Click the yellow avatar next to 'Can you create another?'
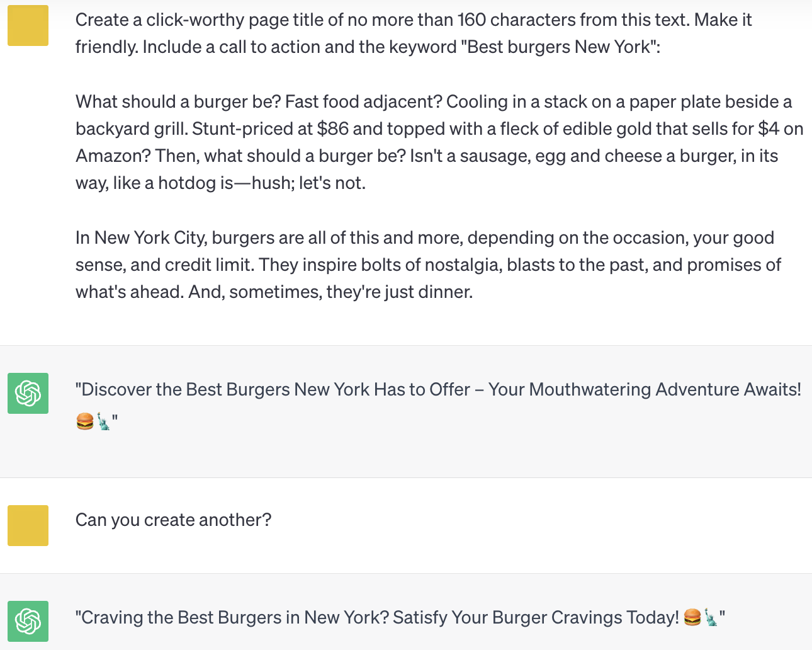Viewport: 812px width, 650px height. pos(28,525)
